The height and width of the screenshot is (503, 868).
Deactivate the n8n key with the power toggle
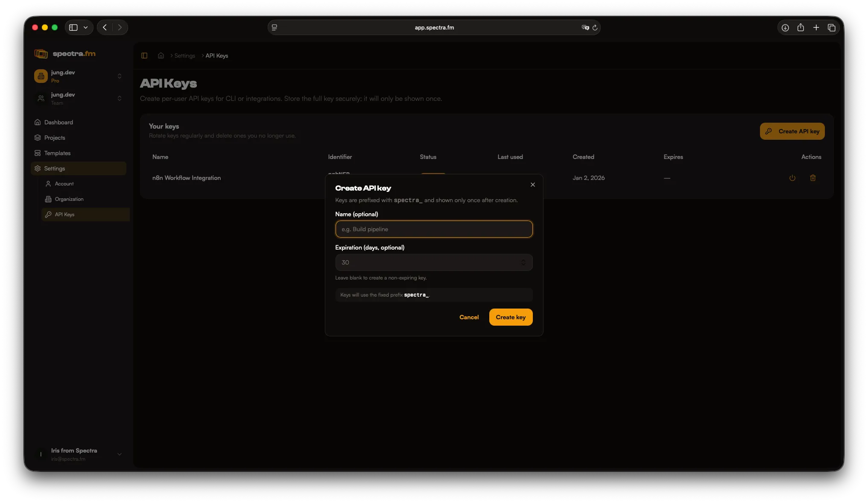(792, 178)
